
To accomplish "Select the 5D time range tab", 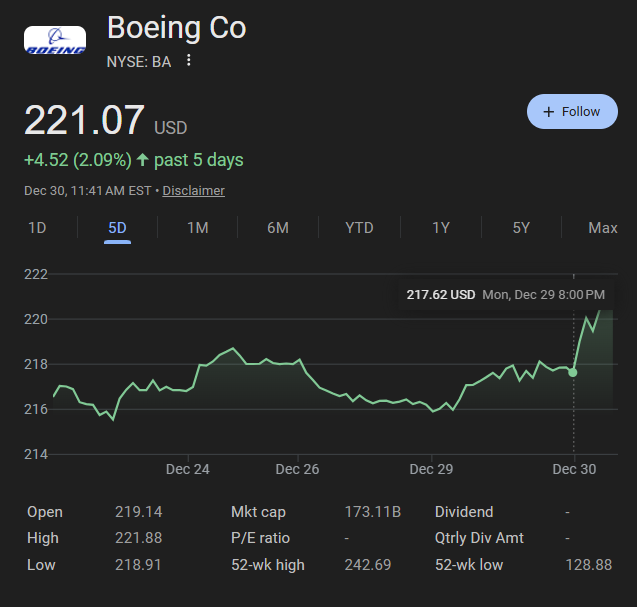I will 117,228.
